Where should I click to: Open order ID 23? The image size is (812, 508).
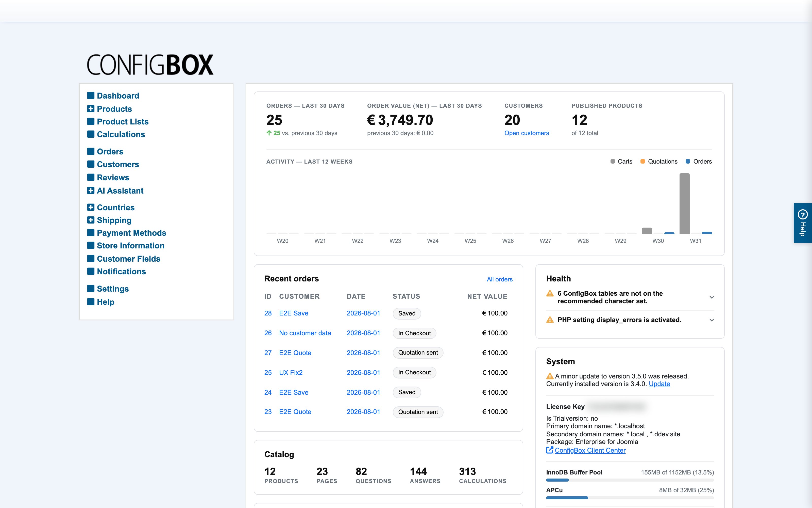(x=268, y=412)
